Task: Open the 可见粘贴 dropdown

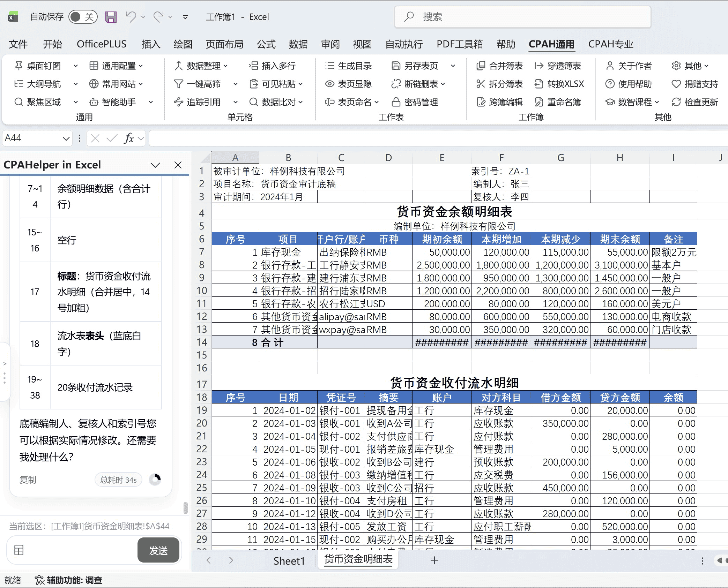Action: [276, 84]
